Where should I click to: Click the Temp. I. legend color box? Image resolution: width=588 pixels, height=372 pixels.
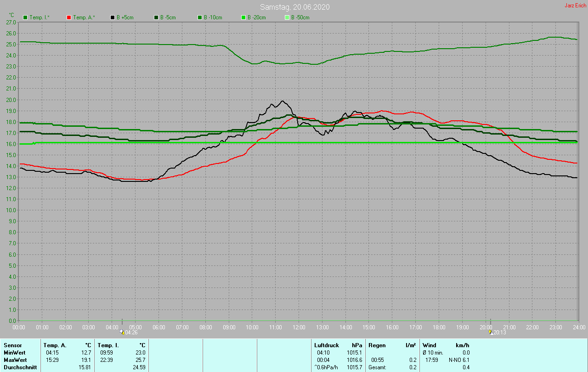click(25, 17)
